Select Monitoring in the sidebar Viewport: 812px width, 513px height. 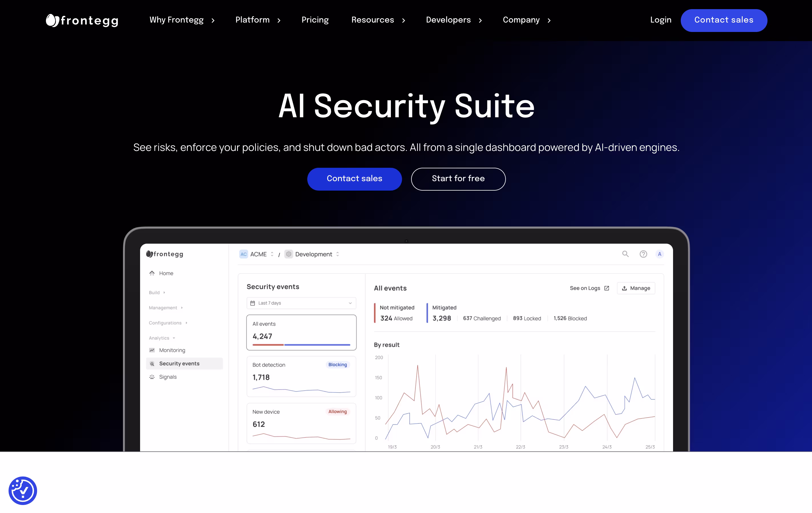tap(184, 350)
